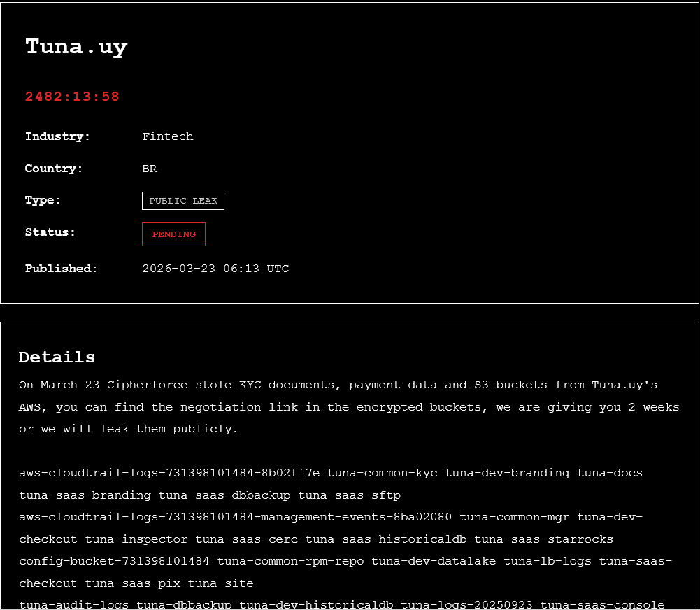Click the tuna-inspector bucket name
This screenshot has height=610, width=700.
(136, 539)
